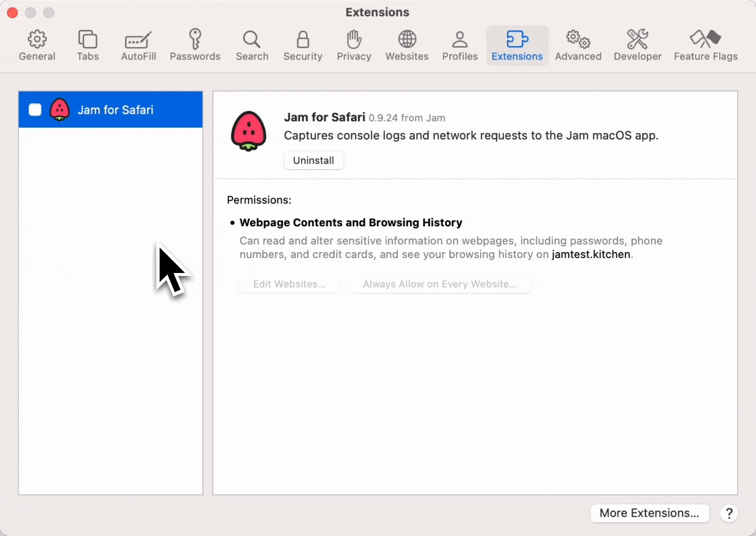
Task: Open the Profiles preferences pane
Action: pos(460,46)
